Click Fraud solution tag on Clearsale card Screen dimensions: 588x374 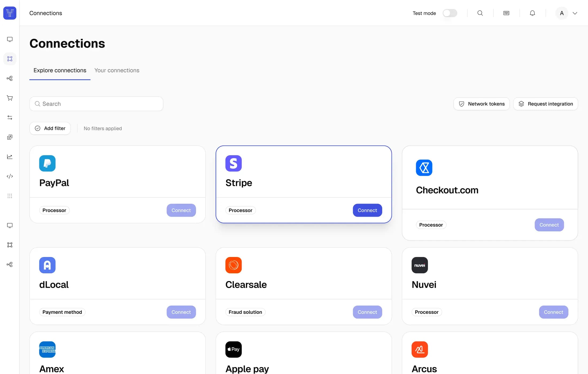[x=245, y=312]
